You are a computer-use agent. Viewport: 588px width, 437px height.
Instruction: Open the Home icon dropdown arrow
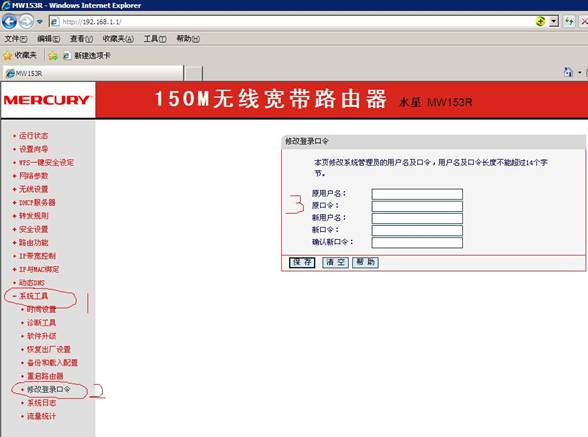pyautogui.click(x=580, y=72)
